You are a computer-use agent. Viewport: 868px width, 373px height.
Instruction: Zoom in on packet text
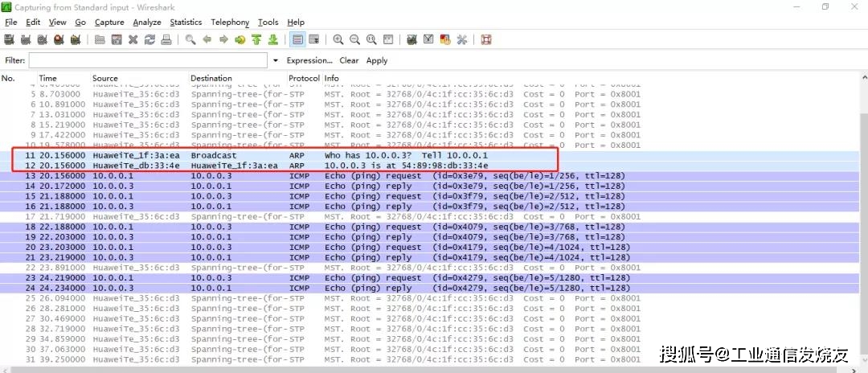click(338, 40)
